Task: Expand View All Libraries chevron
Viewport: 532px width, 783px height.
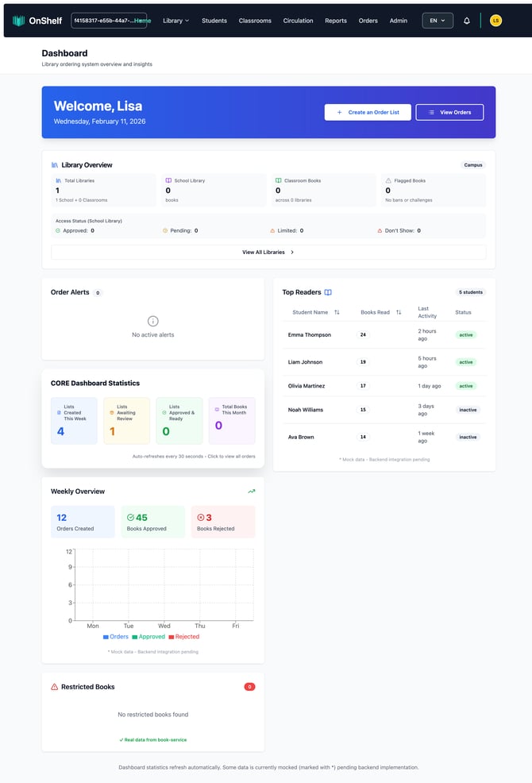Action: [x=292, y=253]
